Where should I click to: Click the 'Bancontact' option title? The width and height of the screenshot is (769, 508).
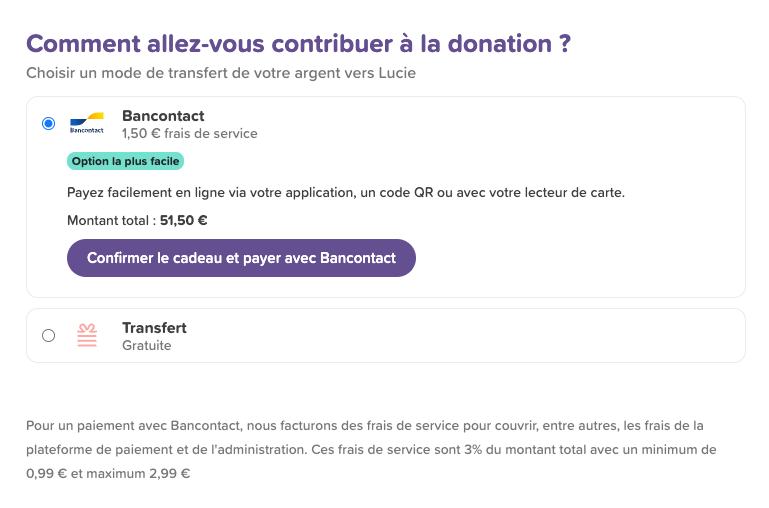[163, 116]
